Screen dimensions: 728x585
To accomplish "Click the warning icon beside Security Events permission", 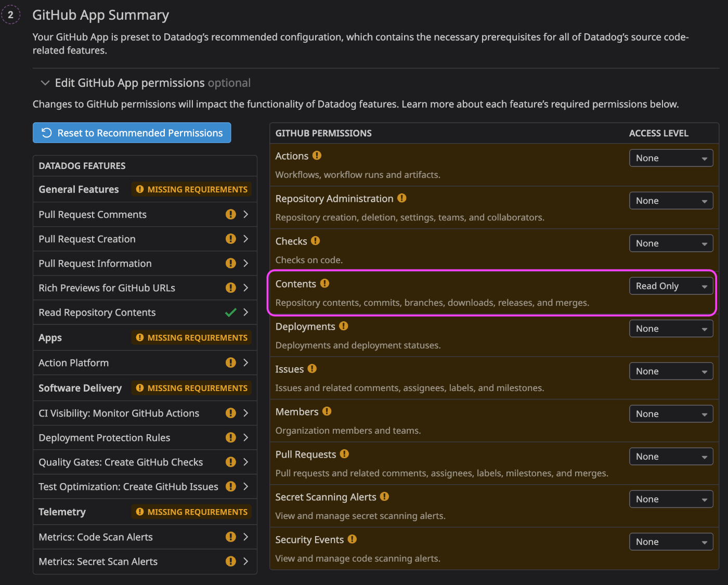I will click(x=352, y=539).
